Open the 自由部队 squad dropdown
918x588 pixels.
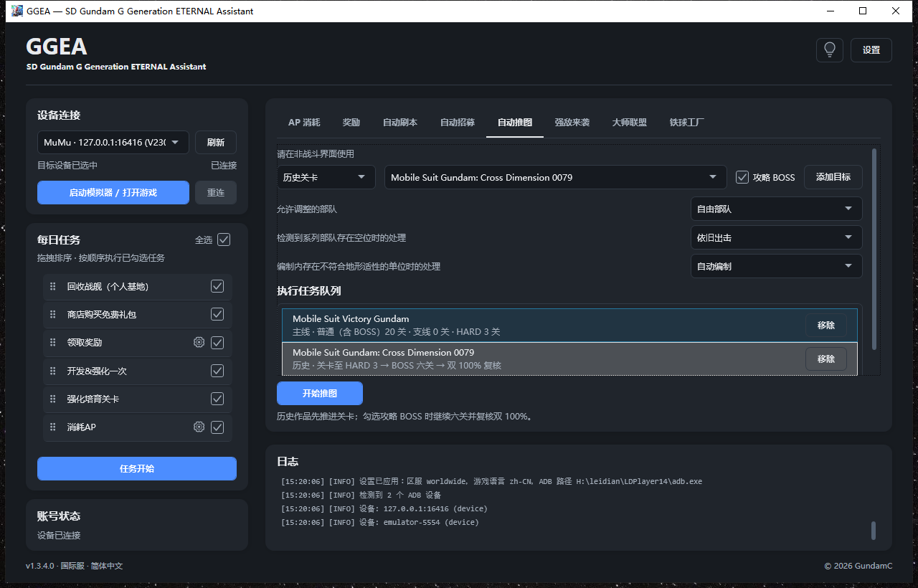tap(776, 209)
